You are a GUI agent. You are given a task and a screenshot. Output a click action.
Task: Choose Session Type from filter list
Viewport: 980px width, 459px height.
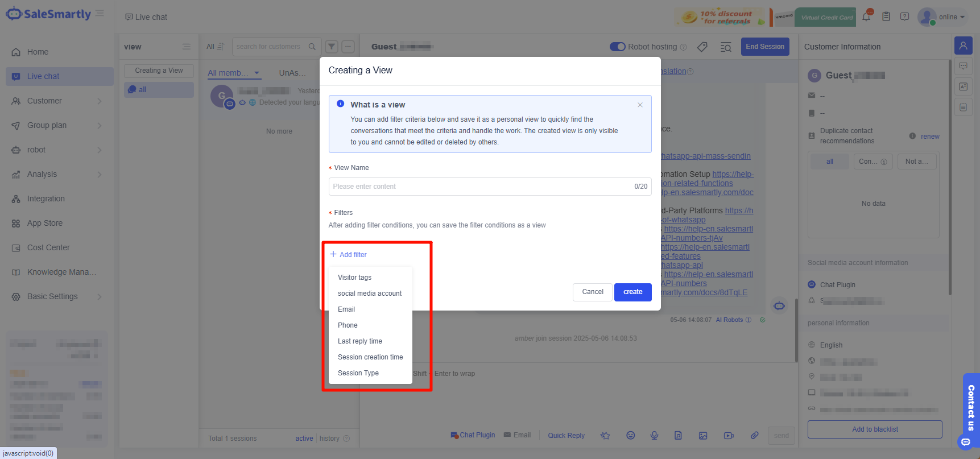click(x=358, y=373)
